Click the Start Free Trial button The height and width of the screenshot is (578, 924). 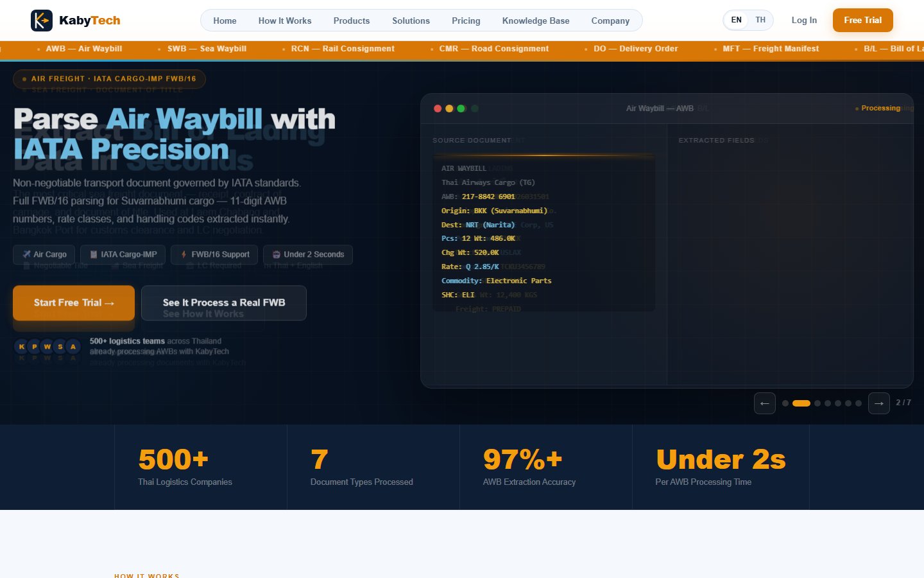pos(73,302)
